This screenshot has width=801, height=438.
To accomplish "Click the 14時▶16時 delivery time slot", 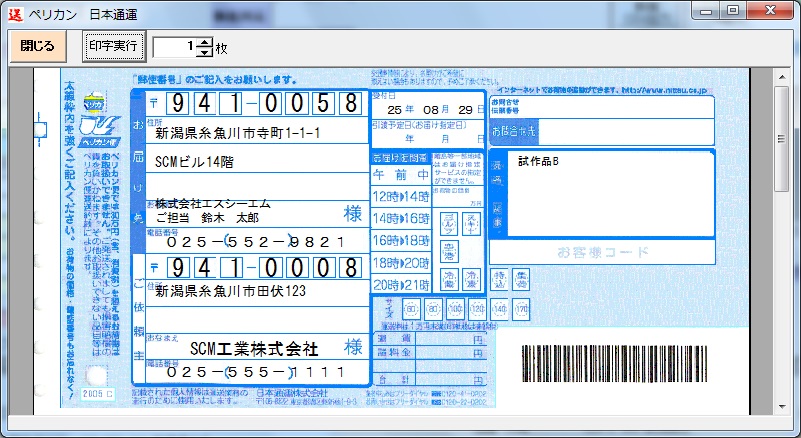I will click(x=401, y=219).
